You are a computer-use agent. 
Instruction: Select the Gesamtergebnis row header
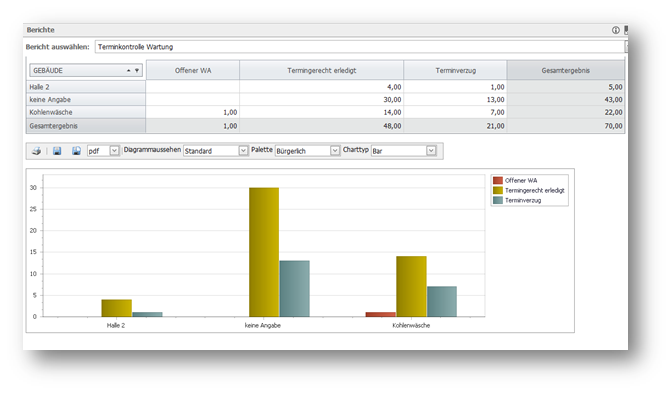click(x=86, y=126)
